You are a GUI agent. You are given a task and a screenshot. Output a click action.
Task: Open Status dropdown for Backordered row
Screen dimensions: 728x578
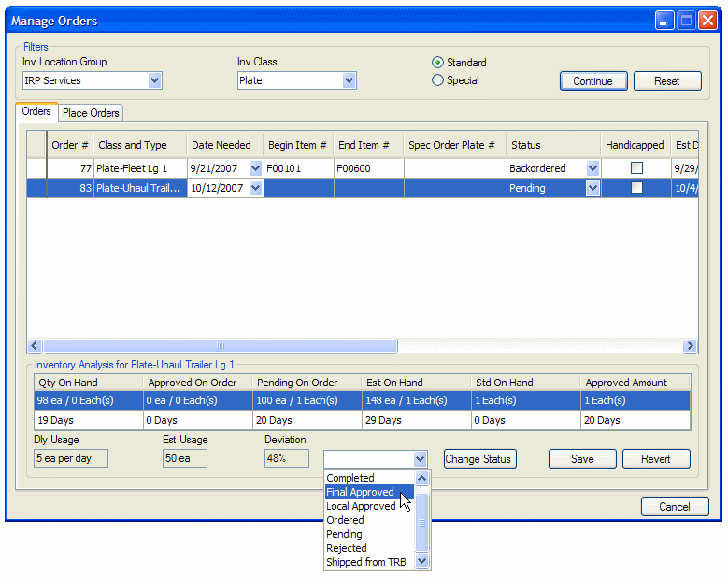click(592, 168)
